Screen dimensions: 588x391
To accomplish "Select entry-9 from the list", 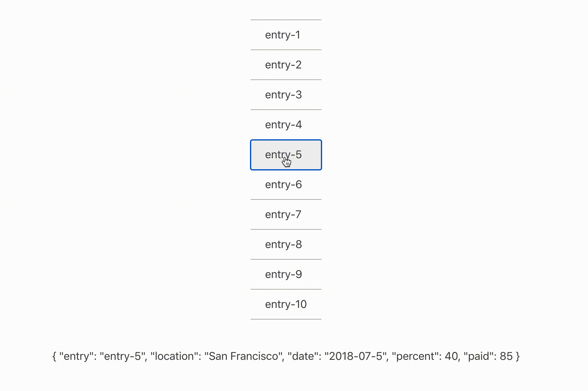I will 283,274.
